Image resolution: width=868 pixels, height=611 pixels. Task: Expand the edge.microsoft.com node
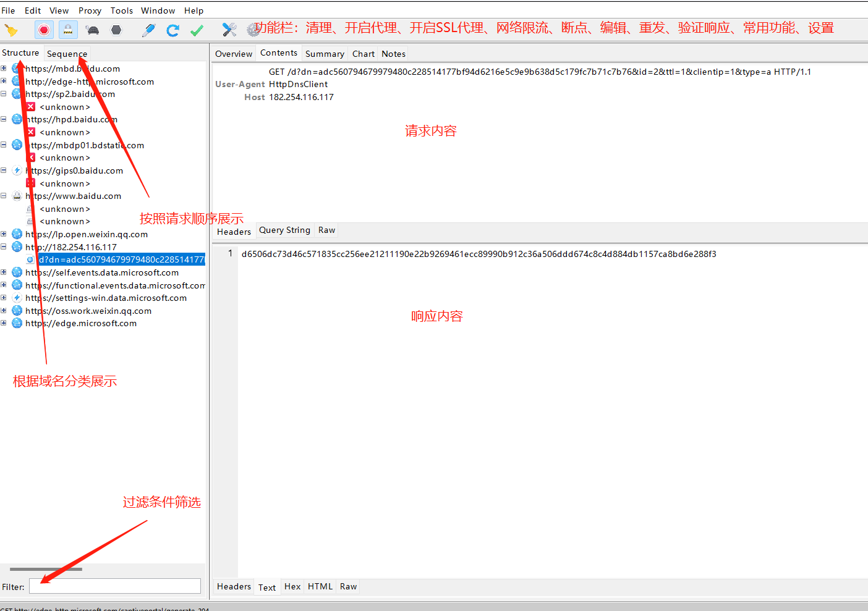tap(4, 322)
